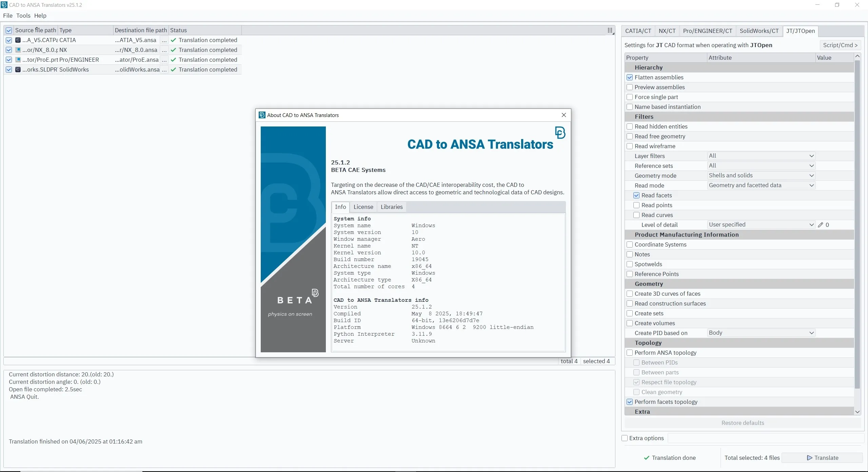Close the About CAD to ANSA Translators dialog
Screen dimensions: 868x472
[564, 115]
